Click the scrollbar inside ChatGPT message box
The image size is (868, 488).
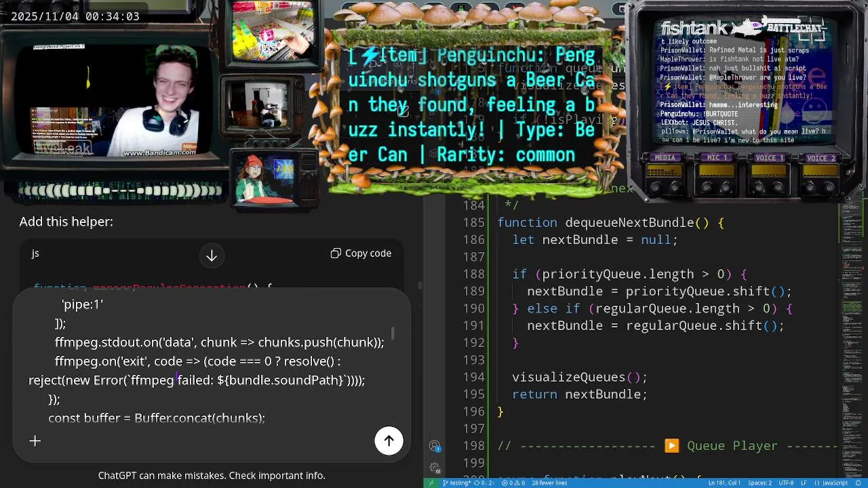[393, 335]
